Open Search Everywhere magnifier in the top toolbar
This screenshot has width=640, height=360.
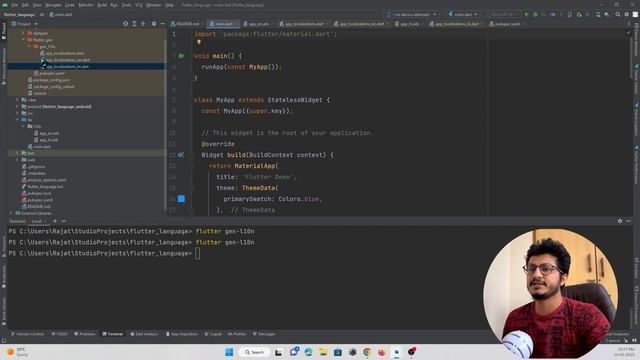pos(618,14)
